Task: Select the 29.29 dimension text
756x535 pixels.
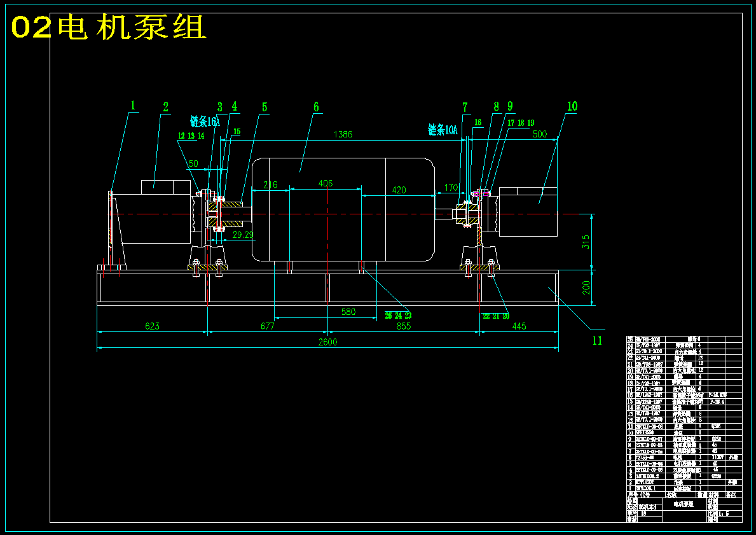Action: pyautogui.click(x=243, y=235)
